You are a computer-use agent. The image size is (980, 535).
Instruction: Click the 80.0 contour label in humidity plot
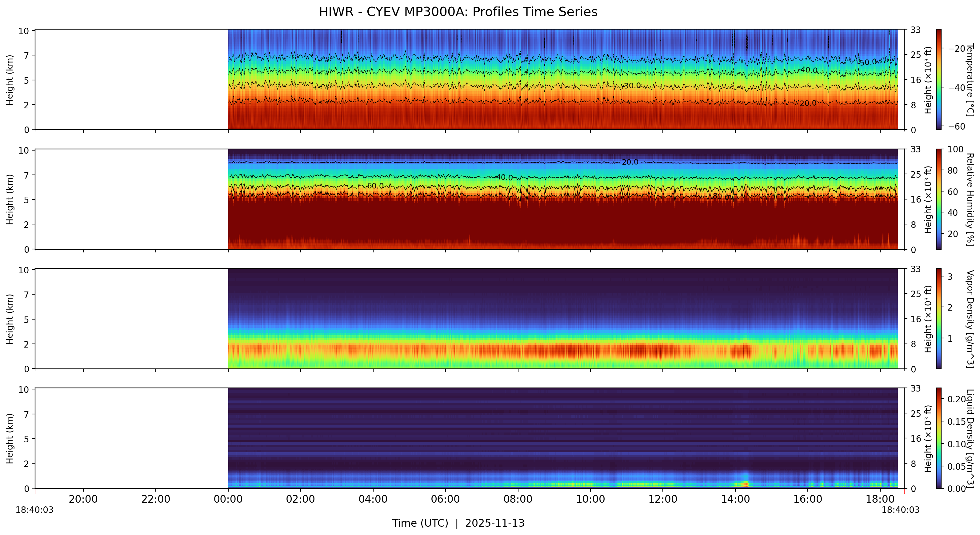click(721, 196)
